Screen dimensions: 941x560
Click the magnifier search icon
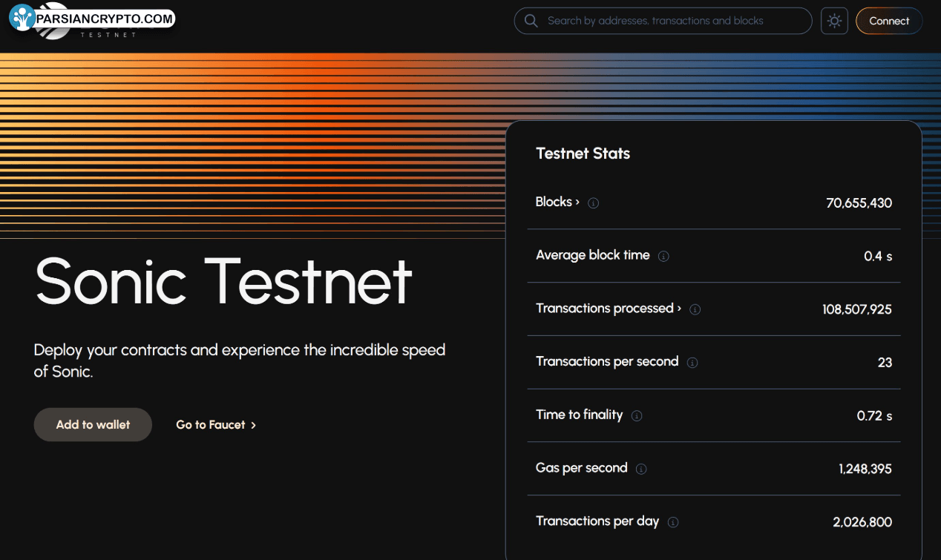[531, 21]
